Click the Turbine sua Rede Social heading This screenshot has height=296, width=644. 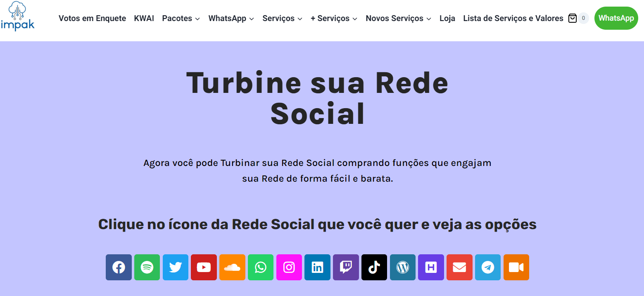pos(317,98)
